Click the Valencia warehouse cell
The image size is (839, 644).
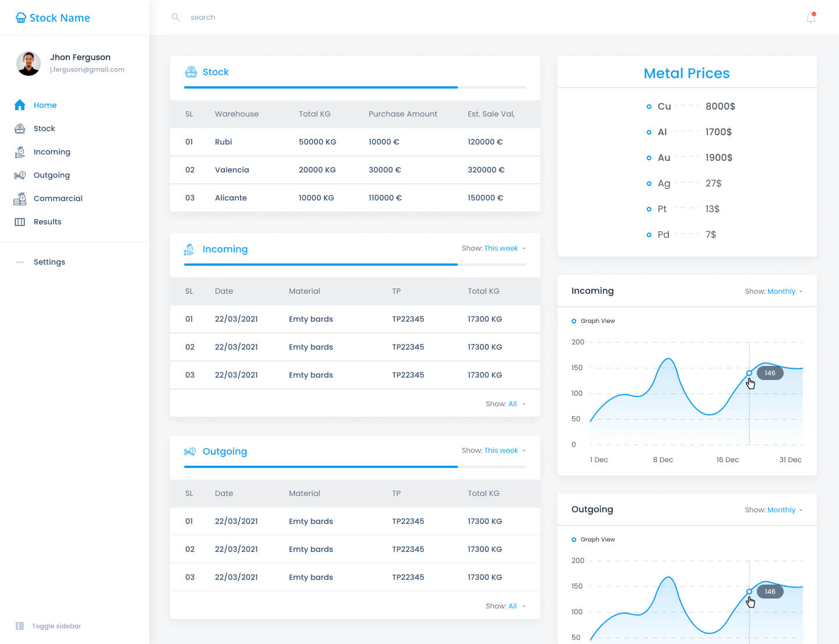click(232, 170)
